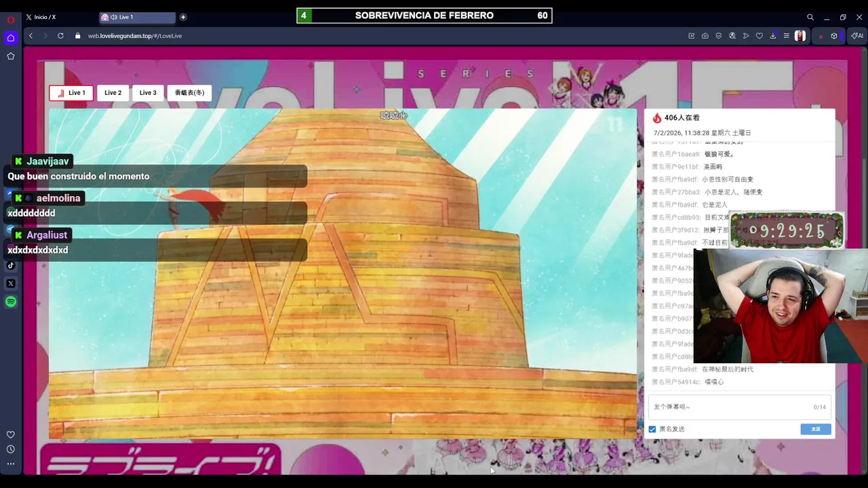Click the streamer webcam overlay
This screenshot has height=488, width=868.
[781, 306]
